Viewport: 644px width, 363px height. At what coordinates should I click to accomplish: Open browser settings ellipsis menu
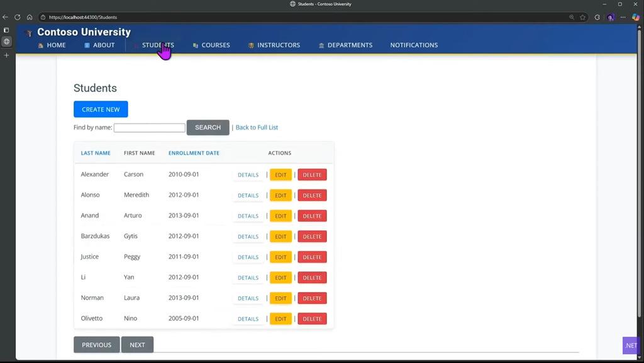[x=623, y=17]
